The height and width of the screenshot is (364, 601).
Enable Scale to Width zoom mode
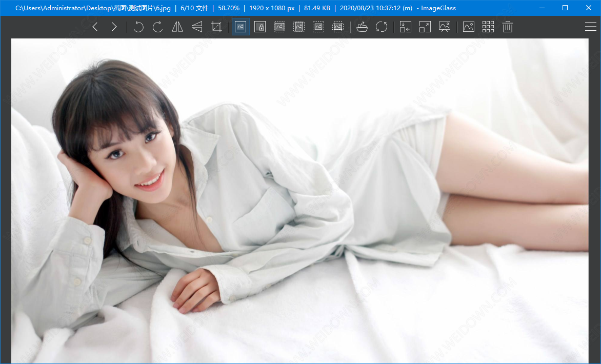(279, 27)
